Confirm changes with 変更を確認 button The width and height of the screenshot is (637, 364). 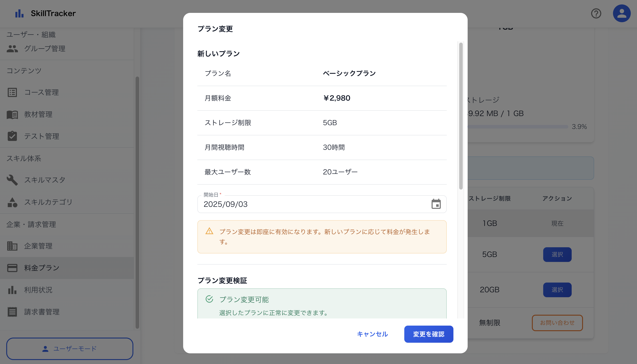pos(428,334)
